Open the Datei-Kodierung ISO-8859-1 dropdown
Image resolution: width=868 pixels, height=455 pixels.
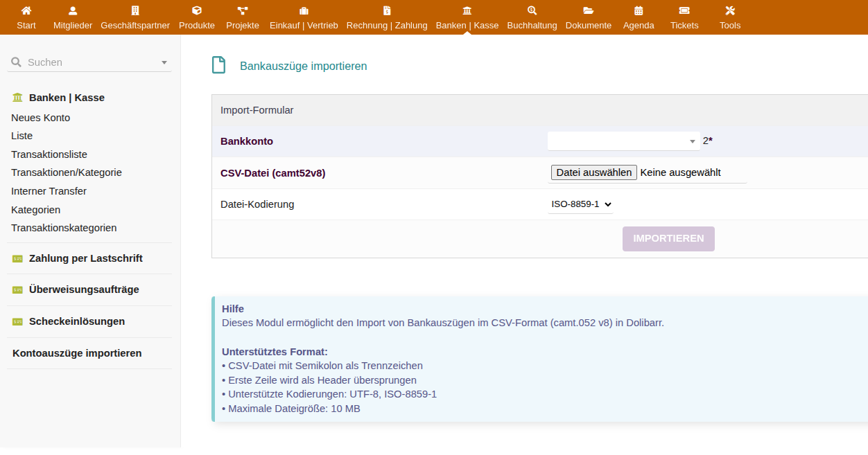click(x=581, y=204)
